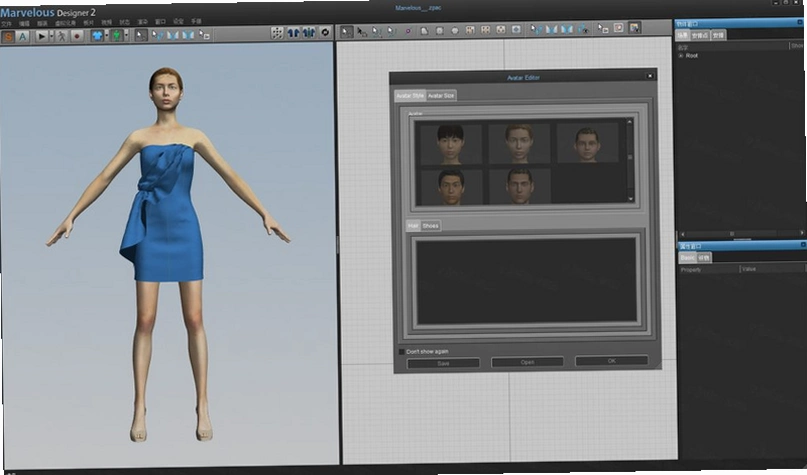Click the last icon in the 2D pattern toolbar
807x475 pixels.
coord(635,28)
